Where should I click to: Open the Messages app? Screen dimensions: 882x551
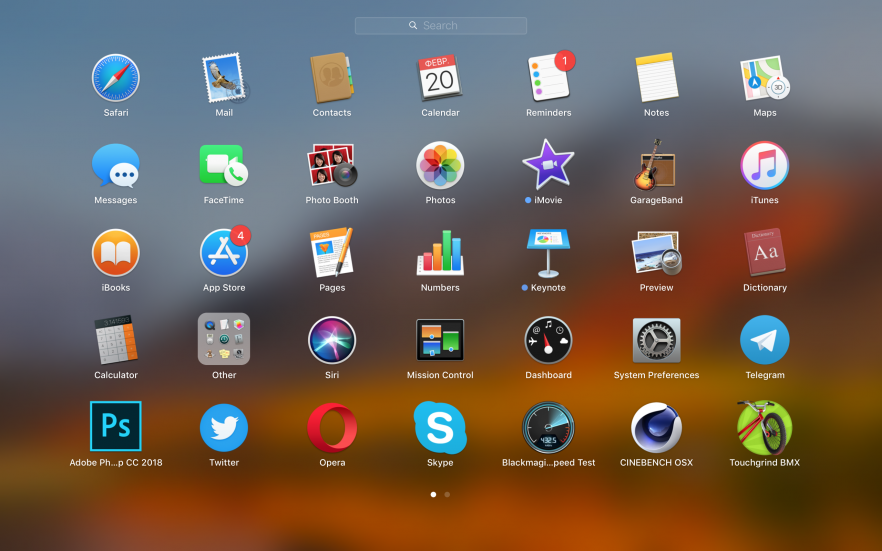116,165
